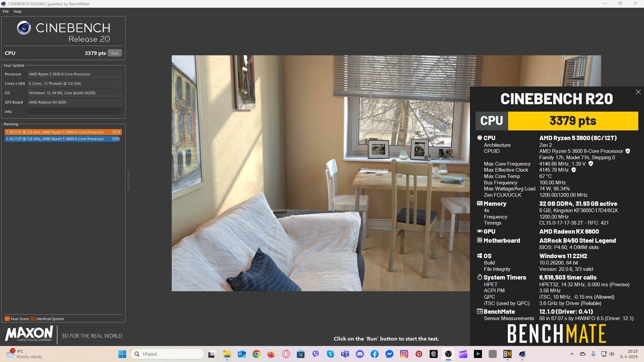Open Viber from the taskbar
Viewport: 644px width, 362px height.
316,354
